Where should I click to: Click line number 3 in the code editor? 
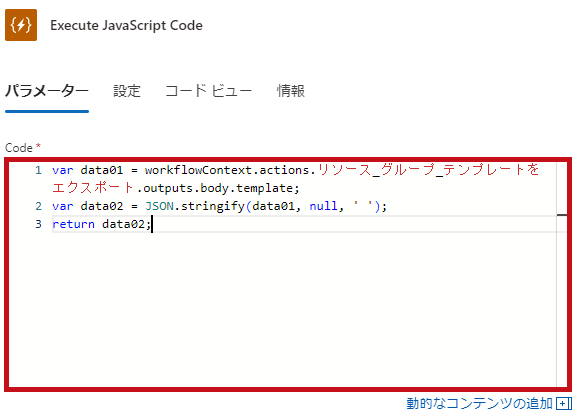[38, 224]
